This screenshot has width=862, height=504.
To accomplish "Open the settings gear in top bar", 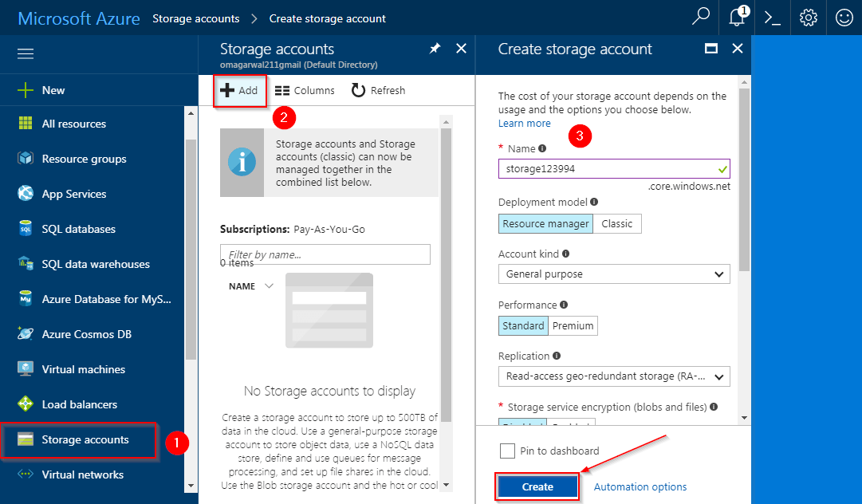I will 808,18.
